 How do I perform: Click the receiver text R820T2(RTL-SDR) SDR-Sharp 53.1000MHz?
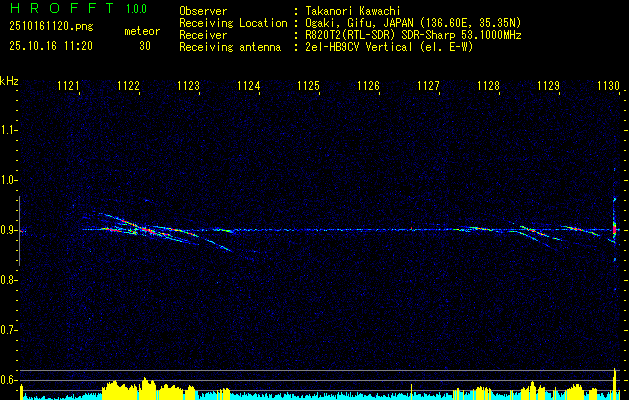(414, 35)
